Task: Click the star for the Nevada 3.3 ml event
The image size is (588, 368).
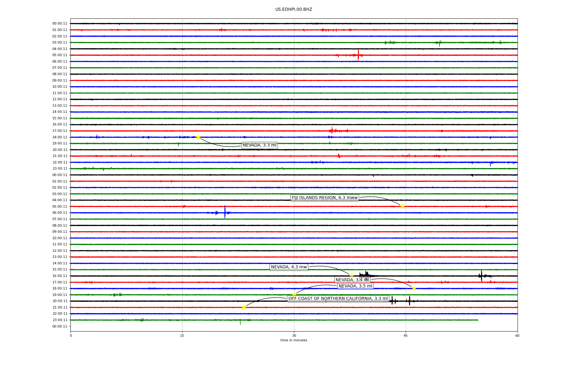Action: pos(198,137)
